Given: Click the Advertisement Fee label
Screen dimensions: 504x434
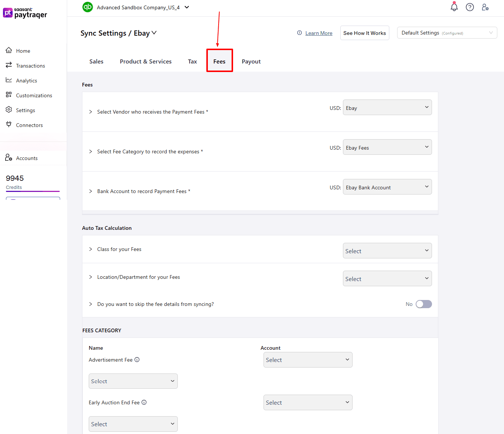Looking at the screenshot, I should [111, 360].
